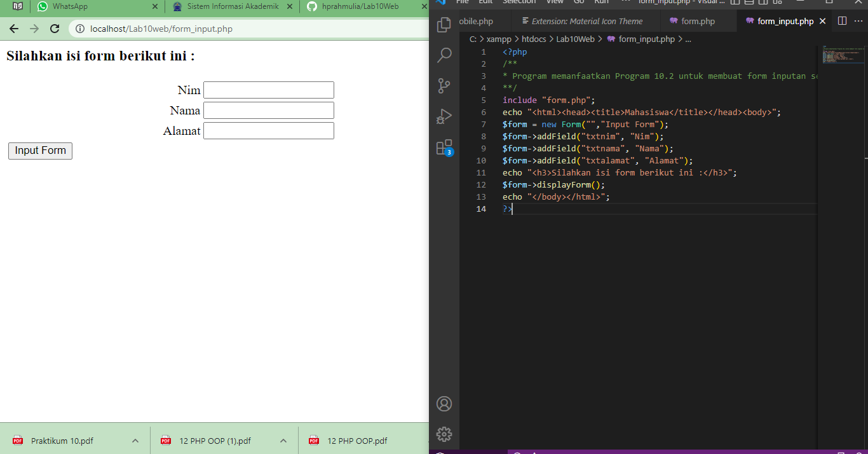
Task: Open the Search panel in VS Code
Action: (x=444, y=55)
